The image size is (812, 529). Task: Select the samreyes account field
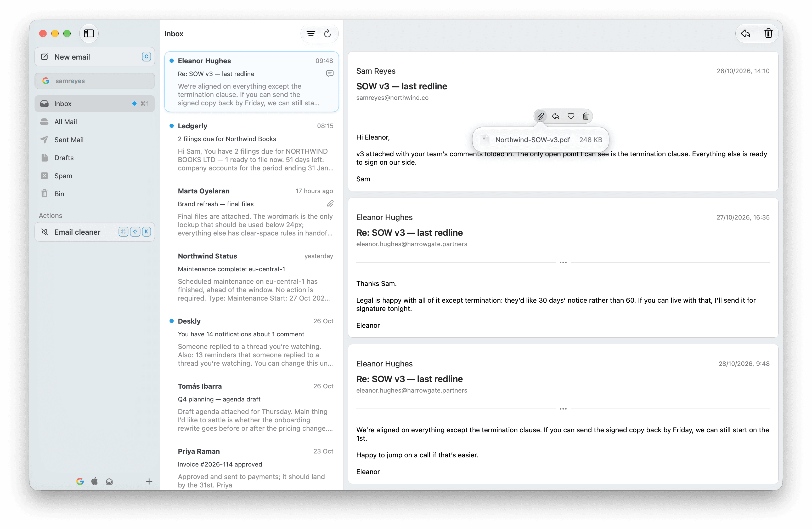tap(94, 81)
